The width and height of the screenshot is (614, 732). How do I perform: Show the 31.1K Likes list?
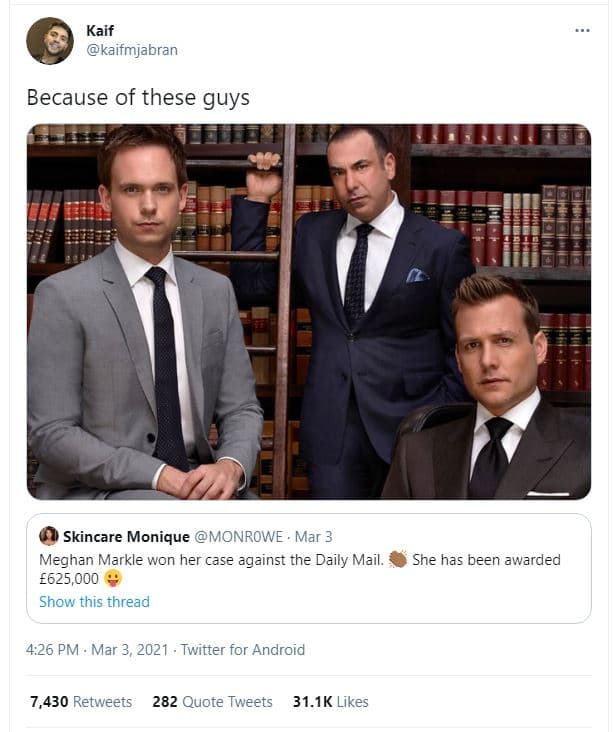[x=330, y=702]
